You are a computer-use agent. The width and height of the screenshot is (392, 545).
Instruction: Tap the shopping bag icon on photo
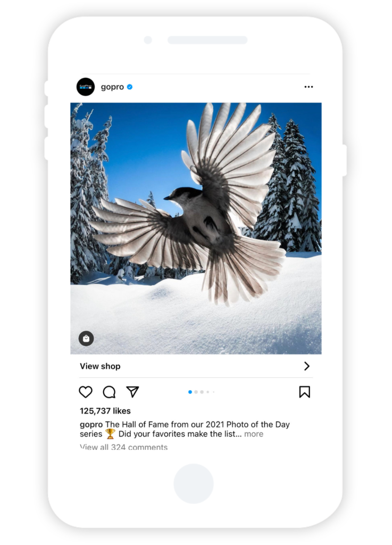coord(86,338)
